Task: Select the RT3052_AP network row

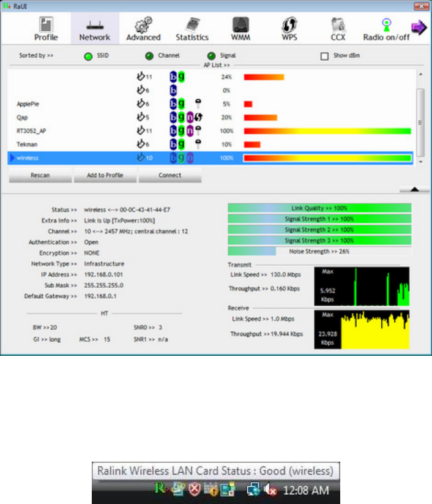Action: (x=212, y=131)
